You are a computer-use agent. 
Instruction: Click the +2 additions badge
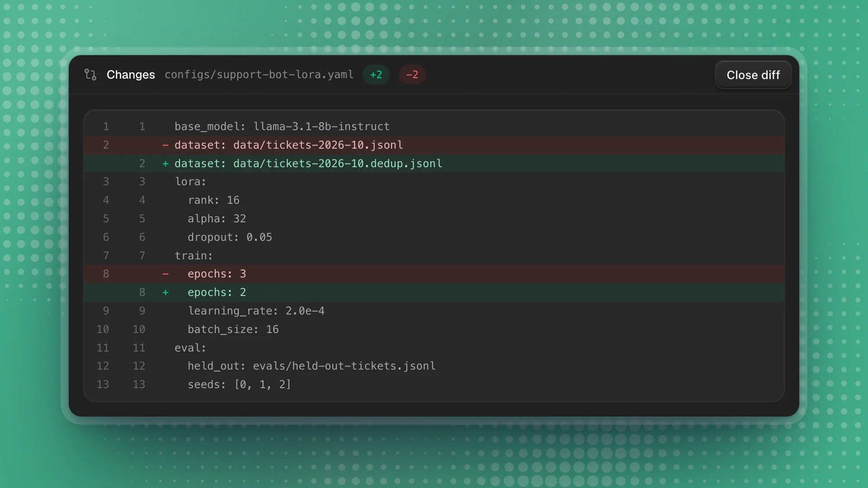pos(376,75)
